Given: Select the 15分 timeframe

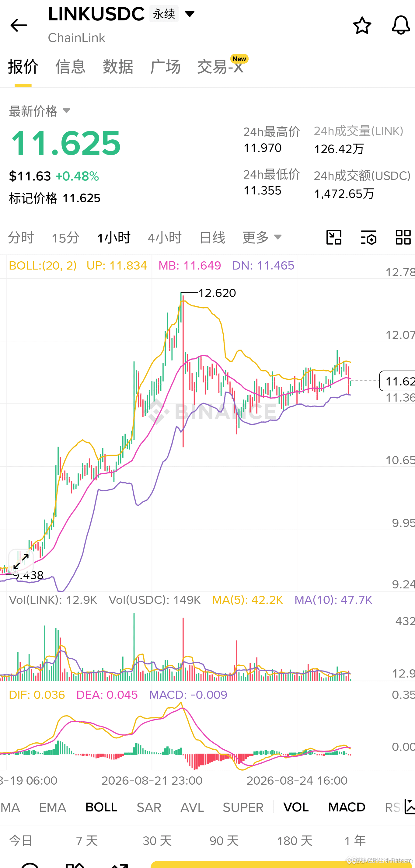Looking at the screenshot, I should tap(65, 238).
